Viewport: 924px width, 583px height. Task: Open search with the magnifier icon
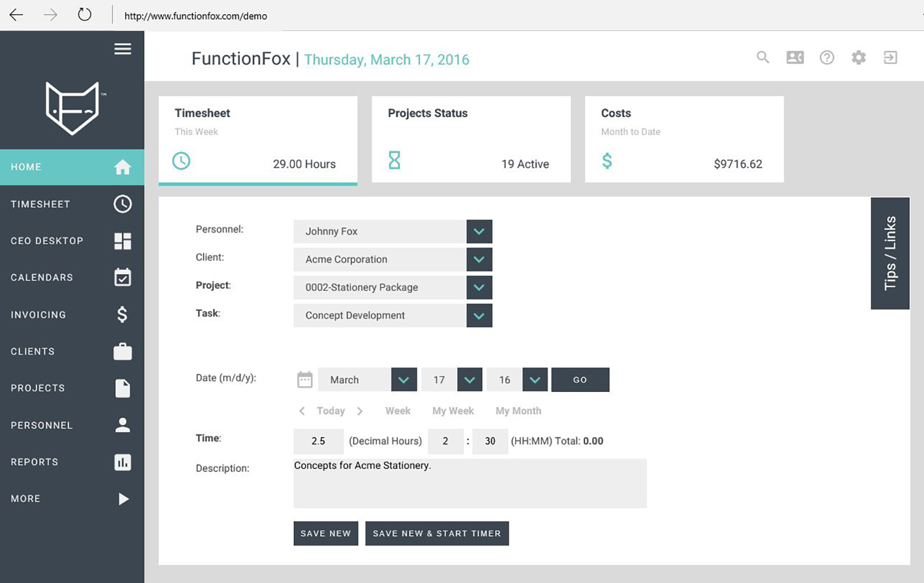point(763,57)
